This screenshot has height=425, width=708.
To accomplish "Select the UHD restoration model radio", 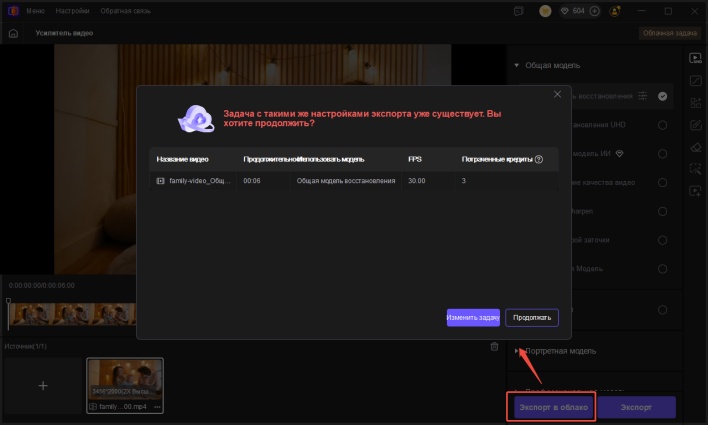I will (x=662, y=125).
